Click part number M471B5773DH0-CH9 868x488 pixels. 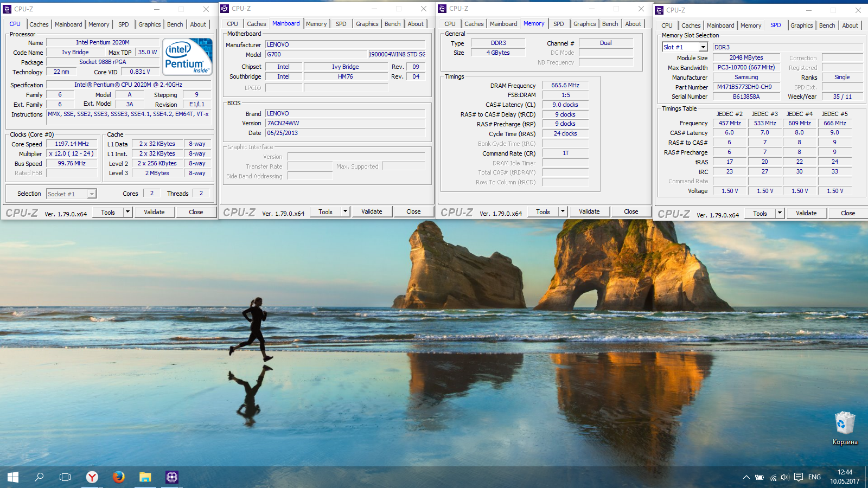tap(746, 87)
